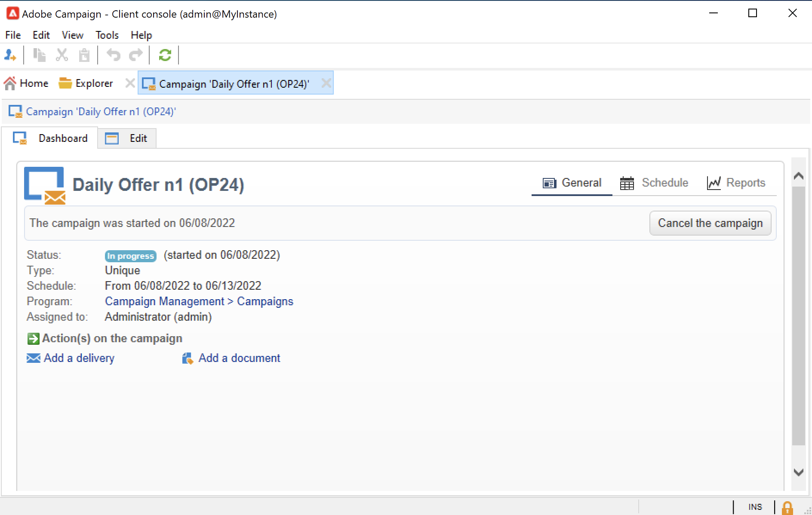Minimize the Adobe Campaign window
Image resolution: width=812 pixels, height=515 pixels.
714,13
